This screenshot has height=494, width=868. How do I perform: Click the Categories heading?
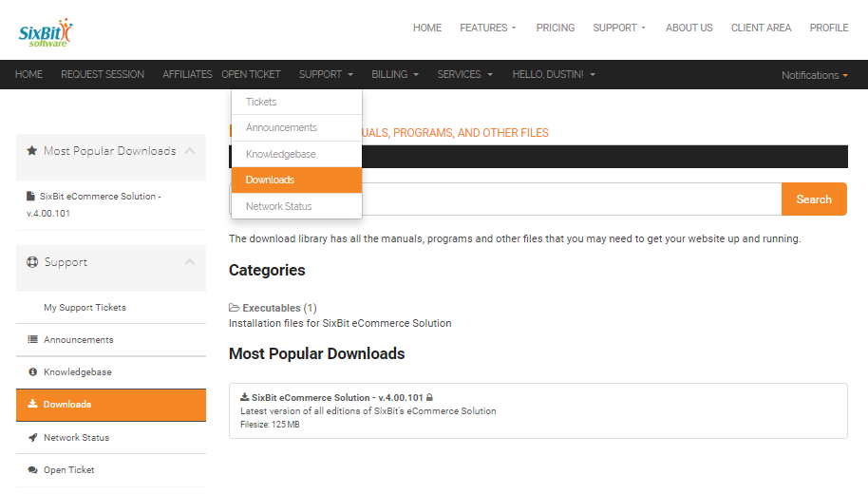pos(267,270)
